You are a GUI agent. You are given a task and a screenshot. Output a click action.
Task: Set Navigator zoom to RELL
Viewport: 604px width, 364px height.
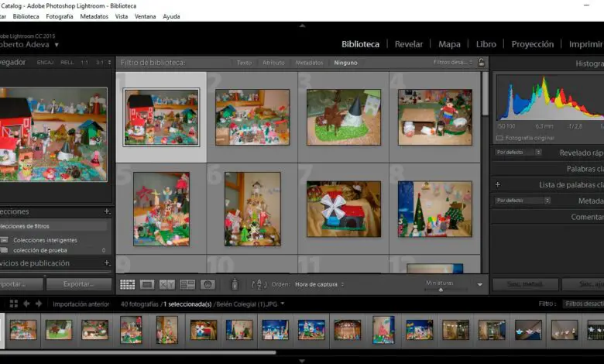coord(67,63)
